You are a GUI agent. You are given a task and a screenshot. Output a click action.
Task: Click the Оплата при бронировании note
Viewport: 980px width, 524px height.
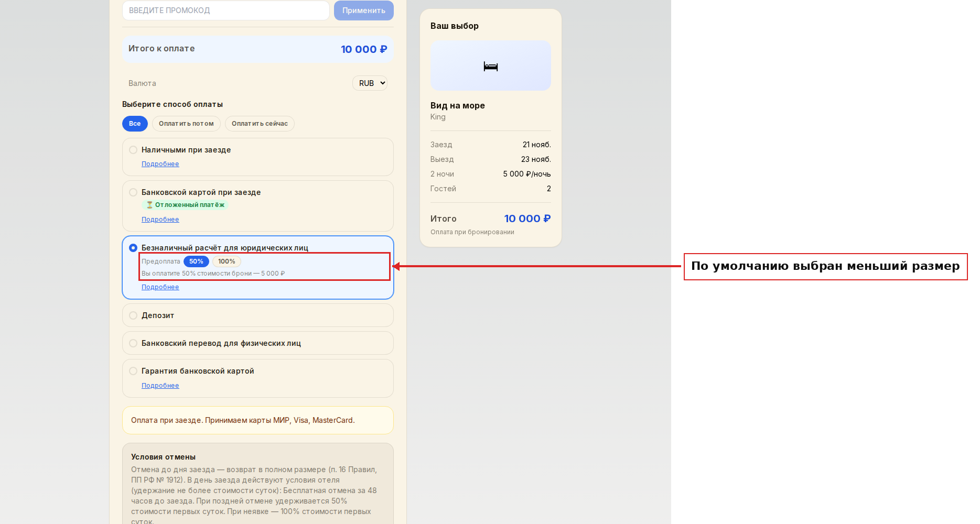472,232
